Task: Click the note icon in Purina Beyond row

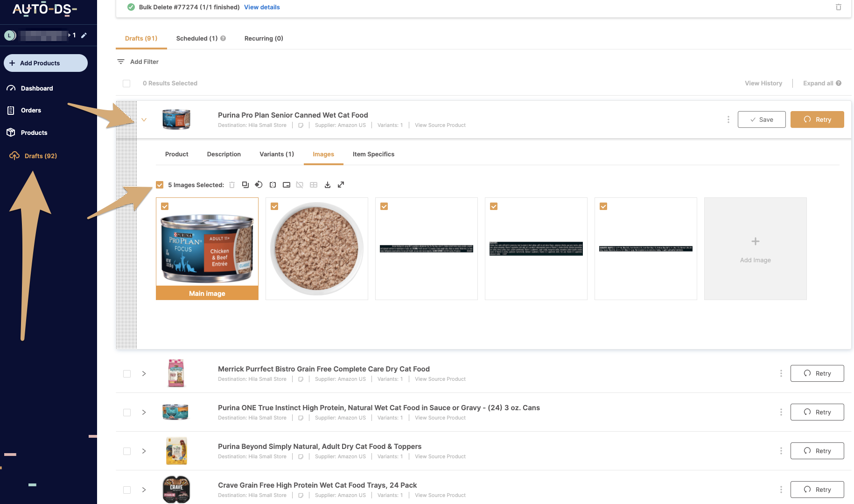Action: pyautogui.click(x=301, y=456)
